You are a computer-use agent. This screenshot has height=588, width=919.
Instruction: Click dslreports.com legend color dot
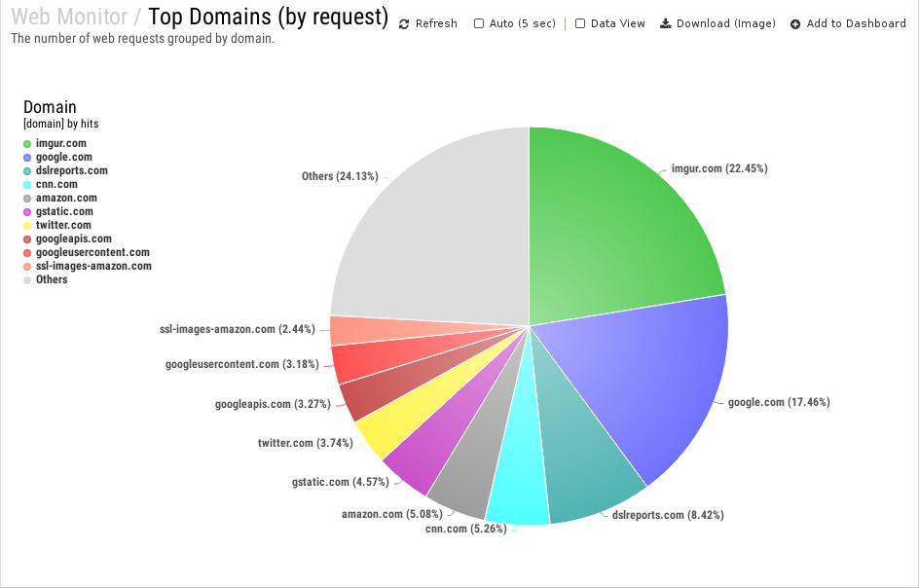[27, 171]
